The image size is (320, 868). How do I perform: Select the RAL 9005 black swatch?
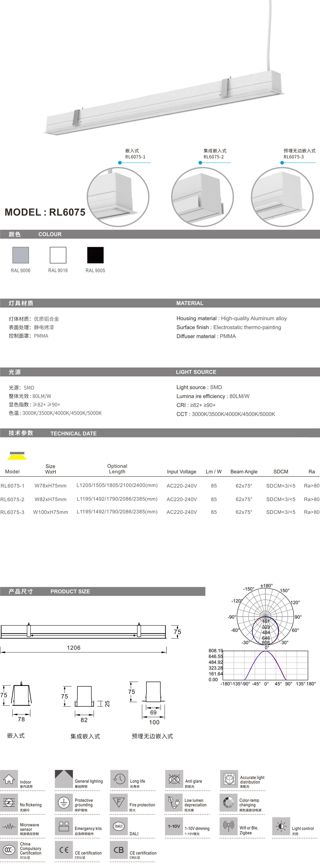[x=95, y=255]
